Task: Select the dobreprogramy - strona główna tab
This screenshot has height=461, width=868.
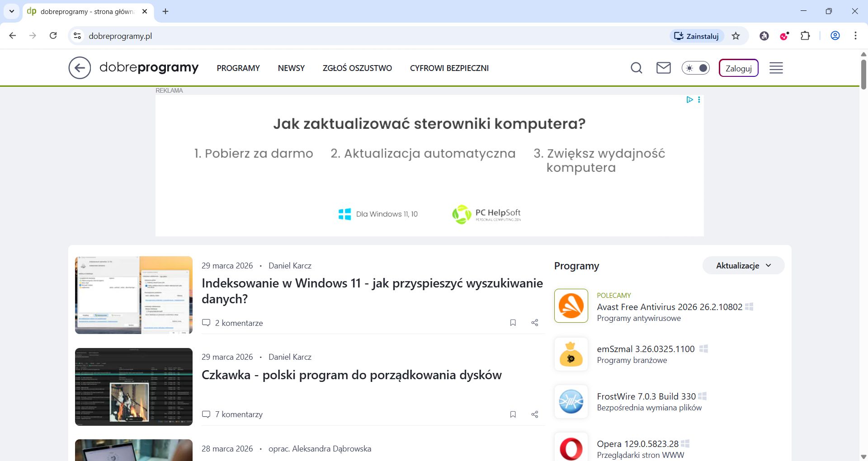Action: click(x=88, y=11)
